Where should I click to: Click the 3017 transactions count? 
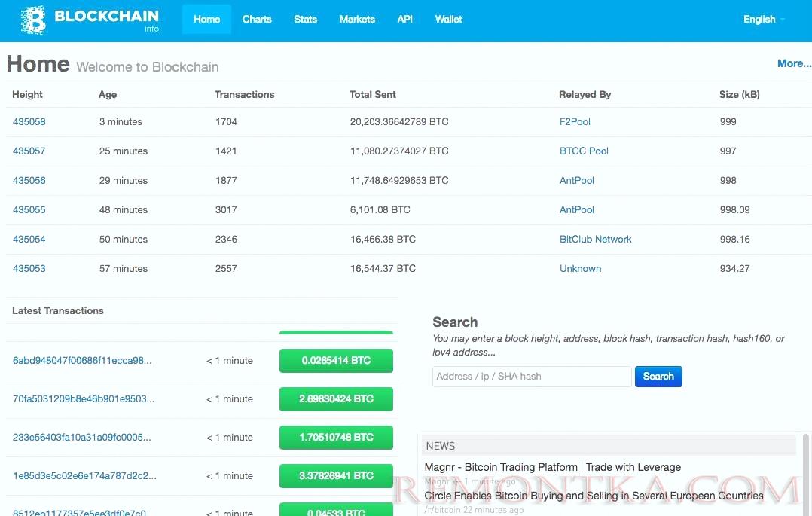pos(226,210)
